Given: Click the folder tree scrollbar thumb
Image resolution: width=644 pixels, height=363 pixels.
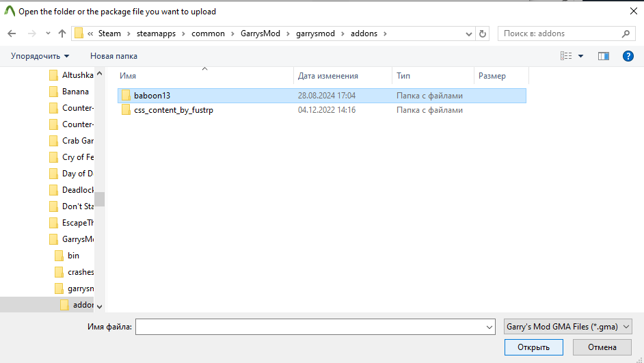Looking at the screenshot, I should point(99,199).
